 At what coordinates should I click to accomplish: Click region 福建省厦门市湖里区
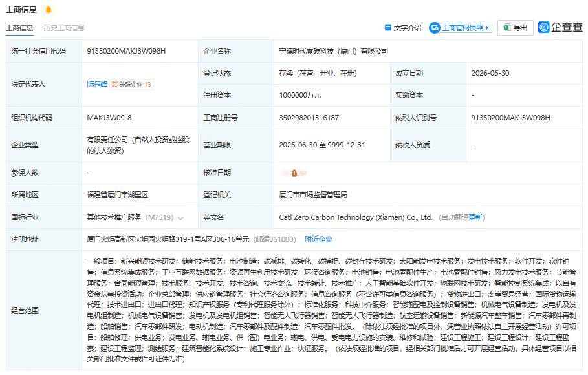tap(118, 195)
